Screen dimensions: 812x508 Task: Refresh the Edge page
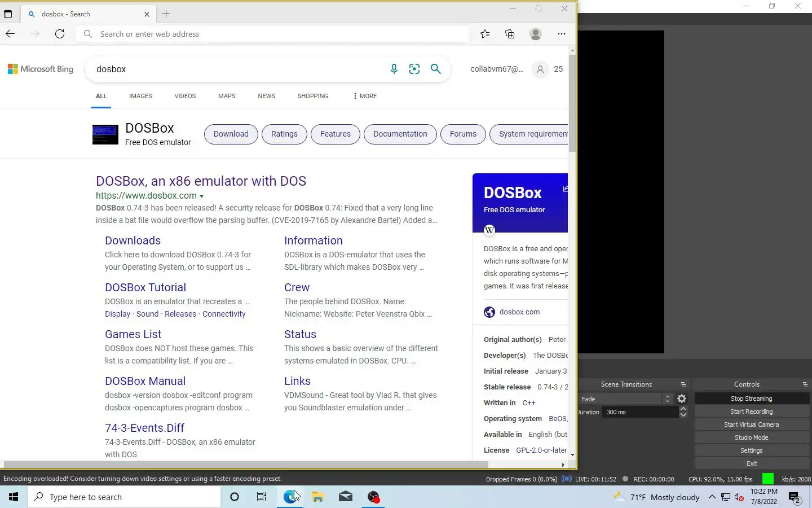pyautogui.click(x=60, y=34)
